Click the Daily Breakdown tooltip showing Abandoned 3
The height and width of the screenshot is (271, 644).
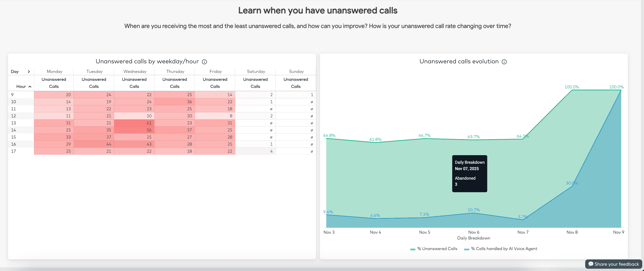pos(469,173)
